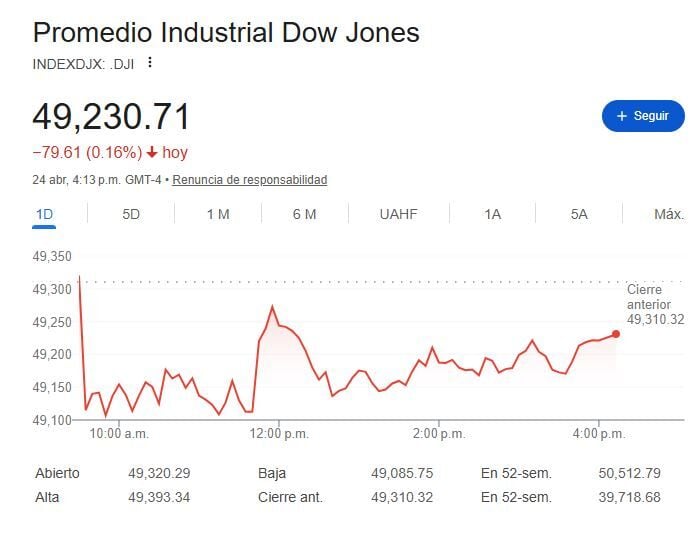Open the three-dot more options menu
The width and height of the screenshot is (697, 535).
click(x=150, y=63)
